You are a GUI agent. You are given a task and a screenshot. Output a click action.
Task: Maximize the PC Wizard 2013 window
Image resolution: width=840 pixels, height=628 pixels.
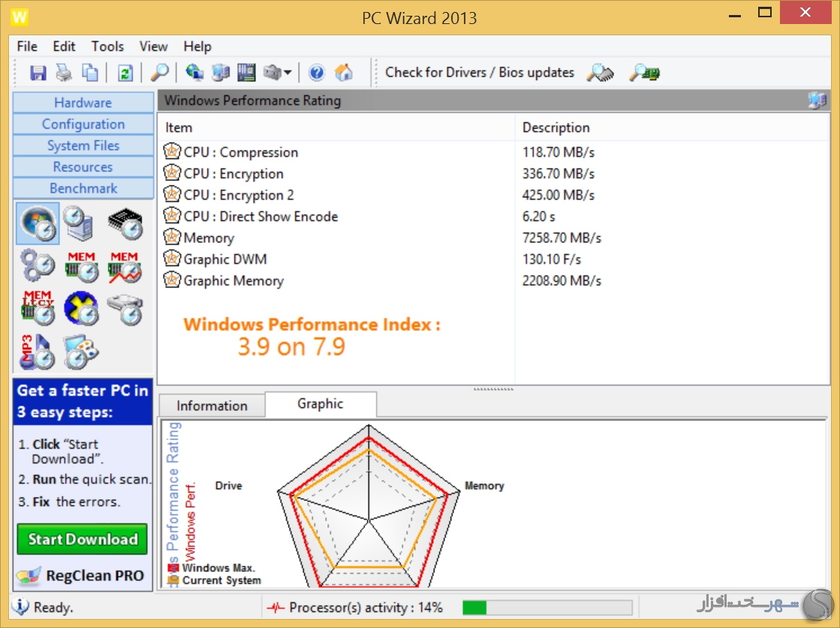tap(765, 13)
